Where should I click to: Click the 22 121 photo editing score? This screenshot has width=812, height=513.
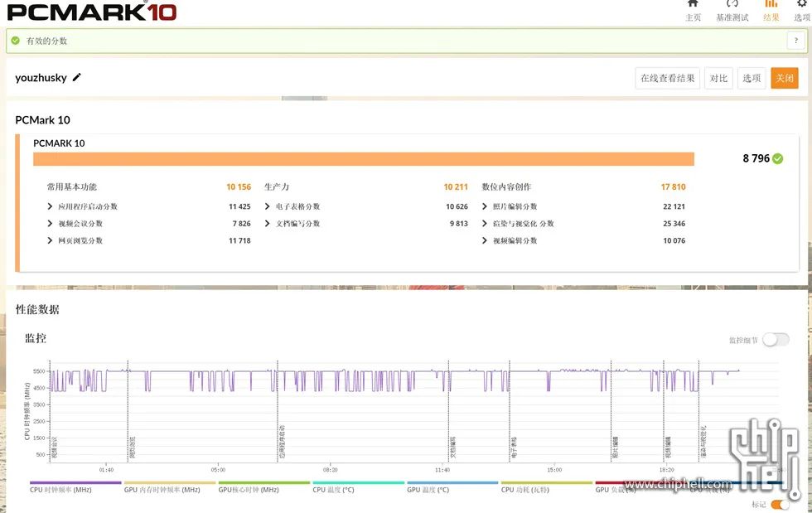pyautogui.click(x=674, y=206)
